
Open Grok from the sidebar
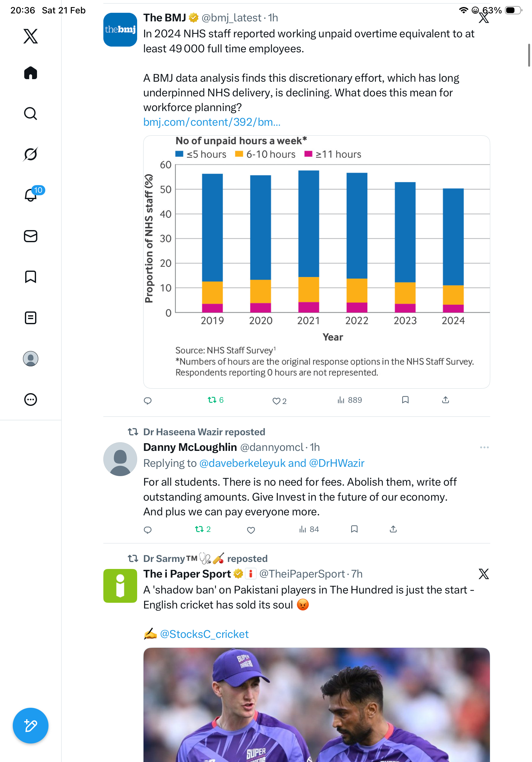(x=31, y=154)
